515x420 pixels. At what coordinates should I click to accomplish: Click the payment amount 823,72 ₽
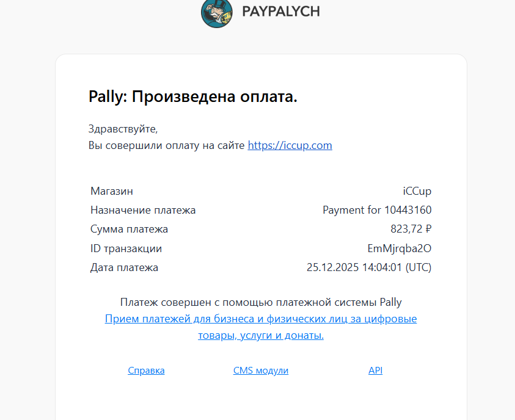click(411, 230)
